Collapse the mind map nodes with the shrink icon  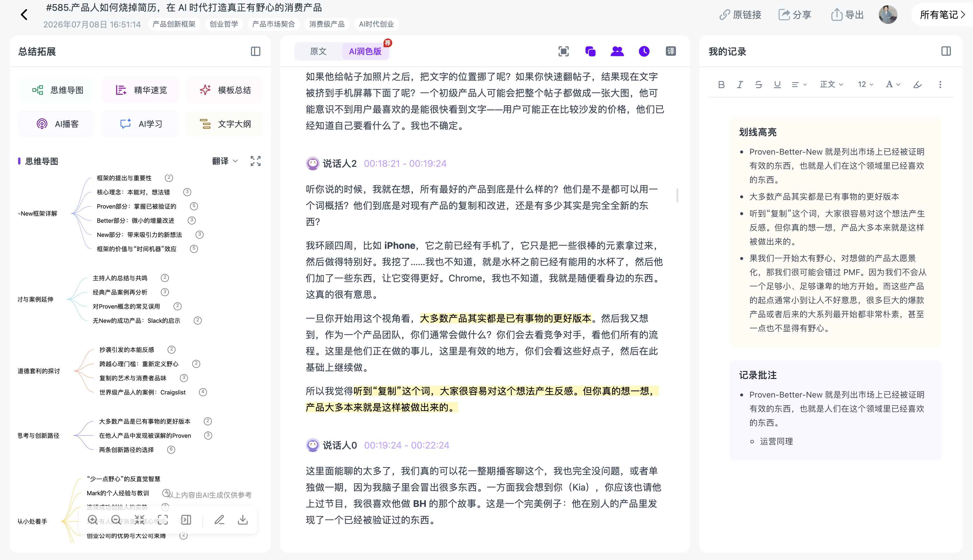click(140, 520)
